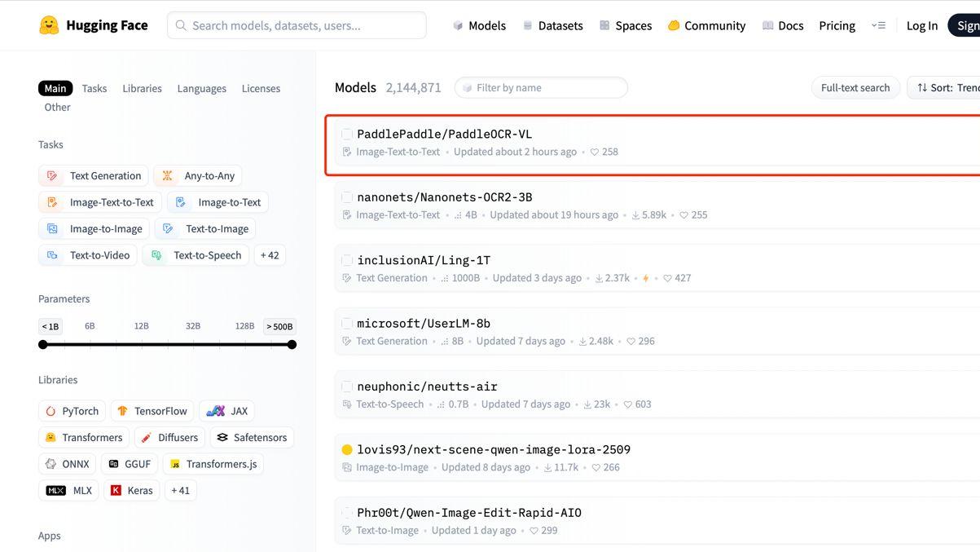This screenshot has width=980, height=552.
Task: Open inclusionAI/Ling-1T model
Action: (x=424, y=260)
